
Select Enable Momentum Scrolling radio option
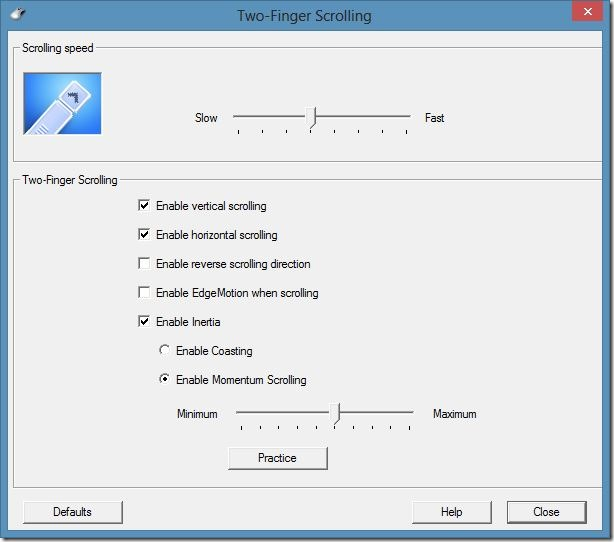point(165,380)
